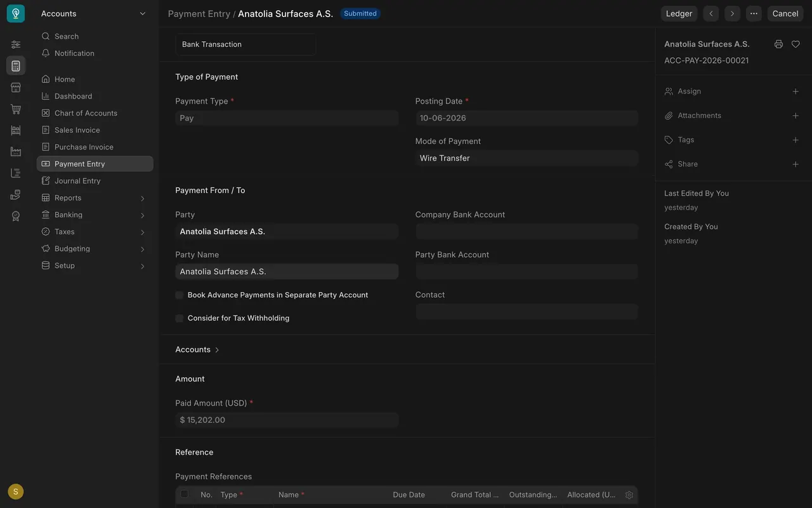812x508 pixels.
Task: Open Notification in the sidebar
Action: coord(95,53)
